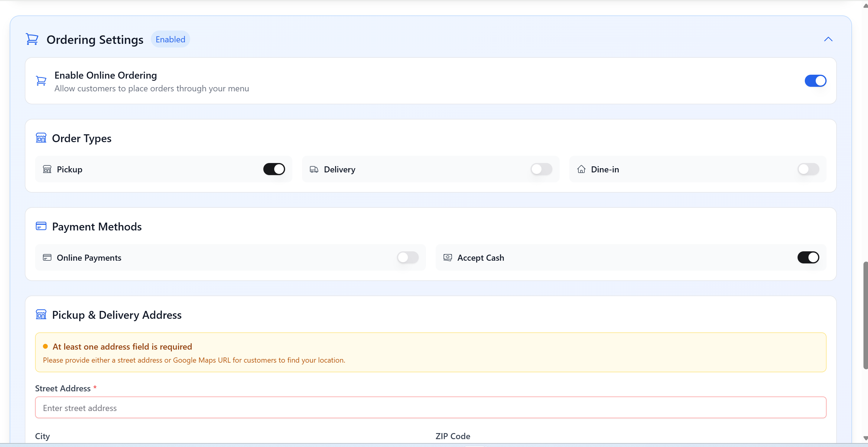The image size is (868, 447).
Task: Click the Pickup & Delivery Address store icon
Action: (41, 315)
